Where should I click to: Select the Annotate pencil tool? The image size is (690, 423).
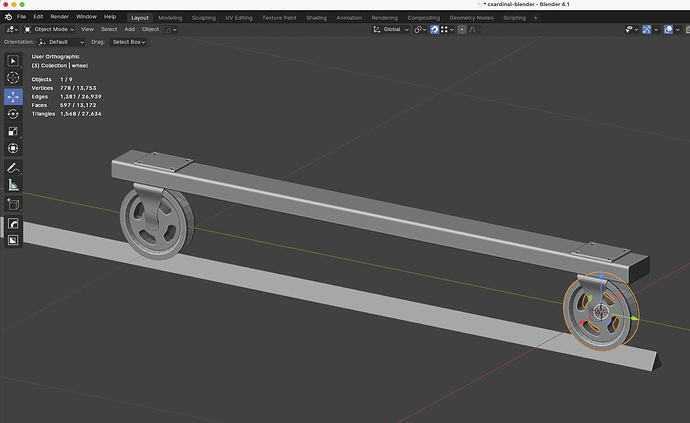click(13, 168)
